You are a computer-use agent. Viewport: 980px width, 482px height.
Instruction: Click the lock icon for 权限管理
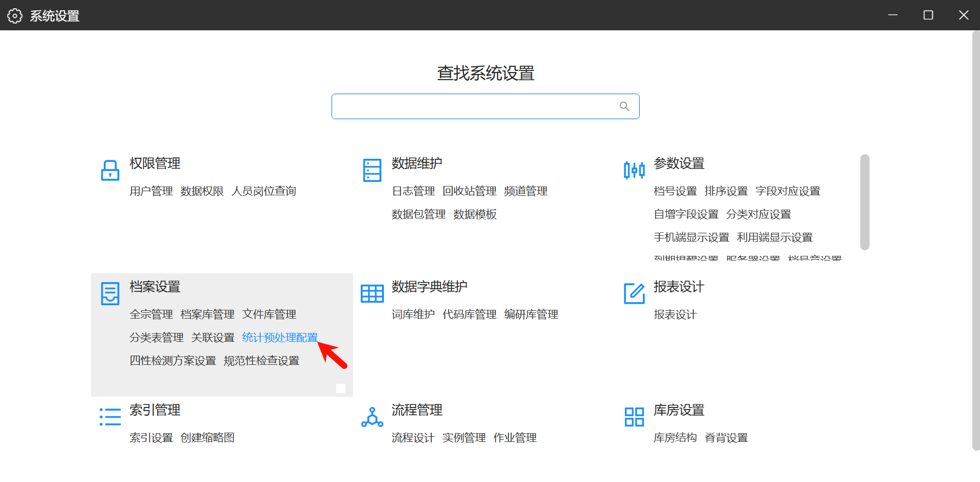tap(110, 170)
